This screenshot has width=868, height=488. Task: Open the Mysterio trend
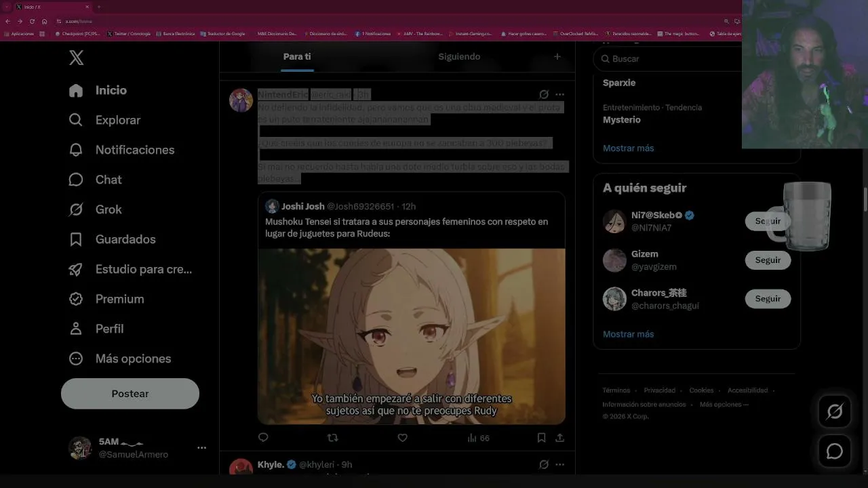622,120
